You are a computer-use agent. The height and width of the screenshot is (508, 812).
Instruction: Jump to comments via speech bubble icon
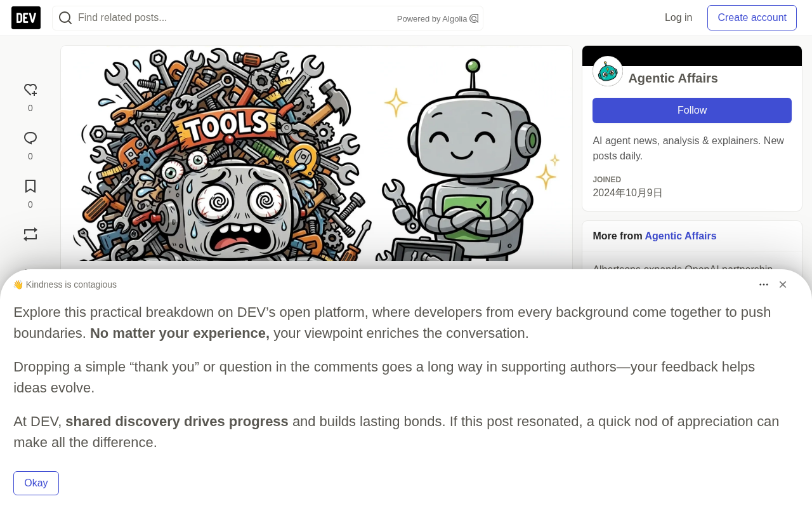tap(30, 138)
